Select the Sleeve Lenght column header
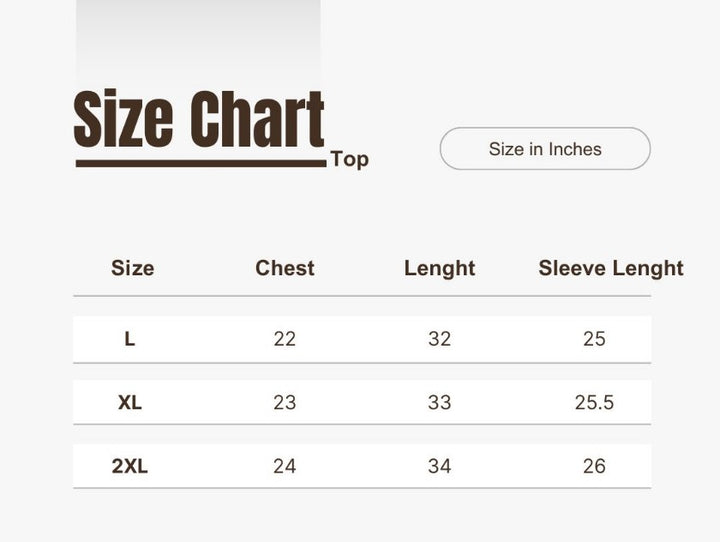Screen dimensions: 720x542 (610, 268)
